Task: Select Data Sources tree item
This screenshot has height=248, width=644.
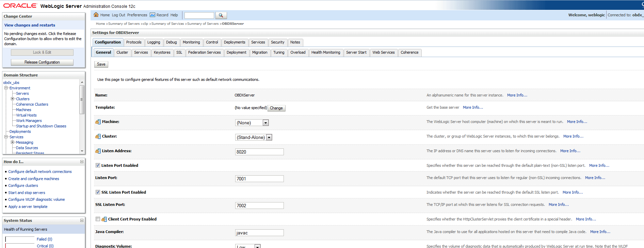Action: pos(27,148)
